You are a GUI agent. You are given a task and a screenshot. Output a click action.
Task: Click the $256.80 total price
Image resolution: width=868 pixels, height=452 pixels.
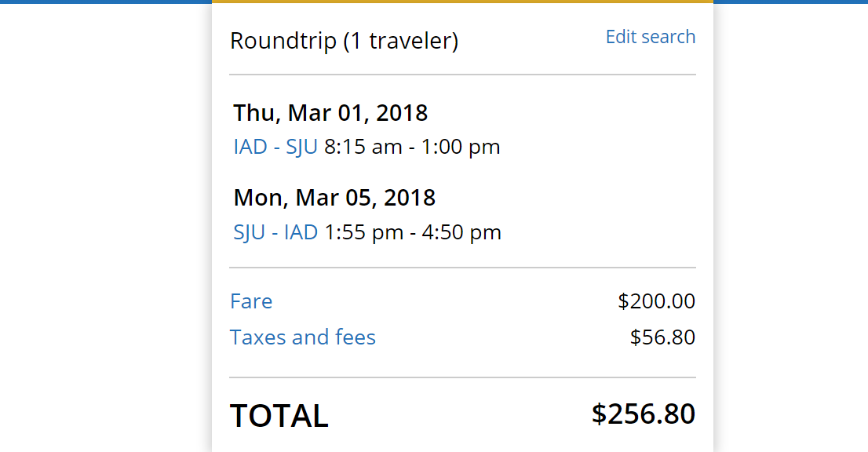[x=644, y=414]
